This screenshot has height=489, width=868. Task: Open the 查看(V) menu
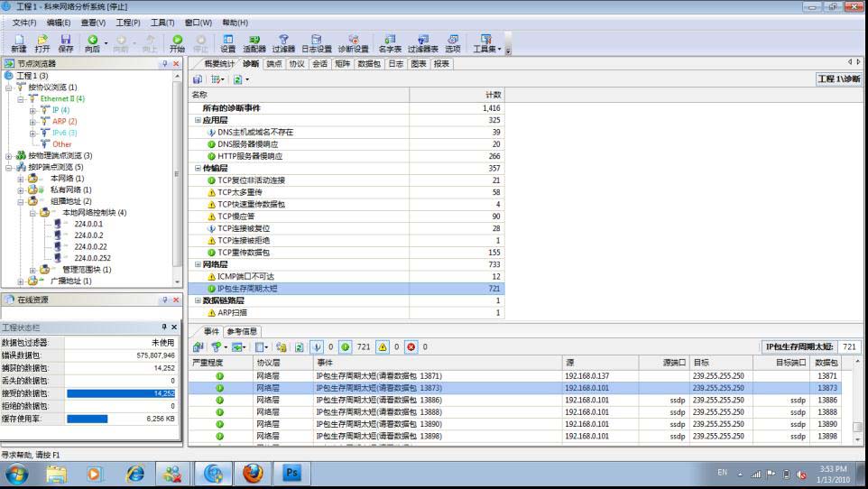(93, 23)
